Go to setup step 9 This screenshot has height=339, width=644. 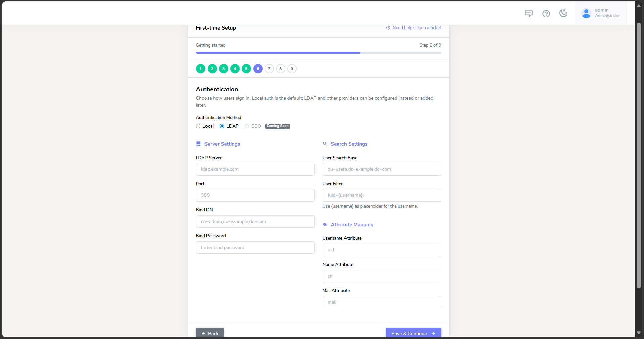click(292, 69)
